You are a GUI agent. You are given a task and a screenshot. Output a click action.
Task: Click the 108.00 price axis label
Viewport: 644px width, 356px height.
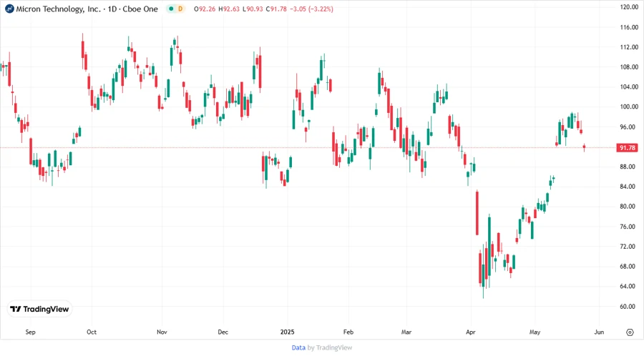click(x=629, y=67)
